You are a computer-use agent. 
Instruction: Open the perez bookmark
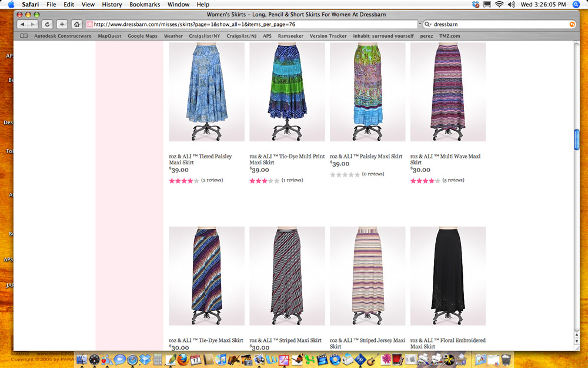tap(426, 36)
